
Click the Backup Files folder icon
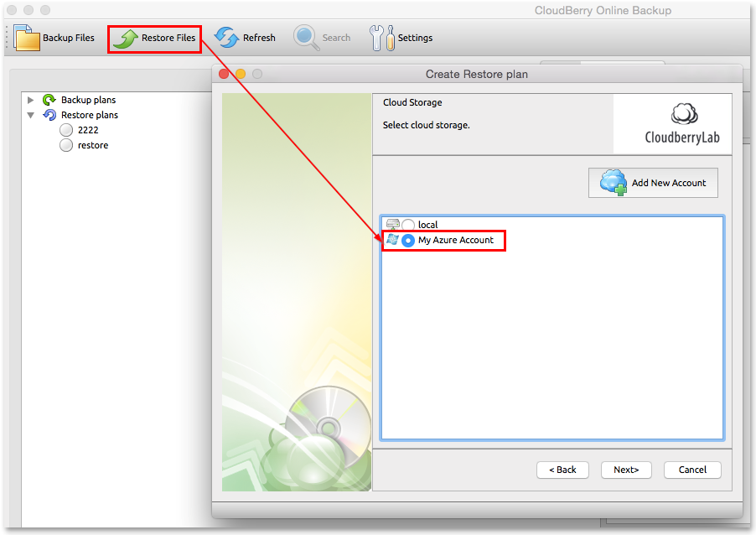tap(27, 38)
